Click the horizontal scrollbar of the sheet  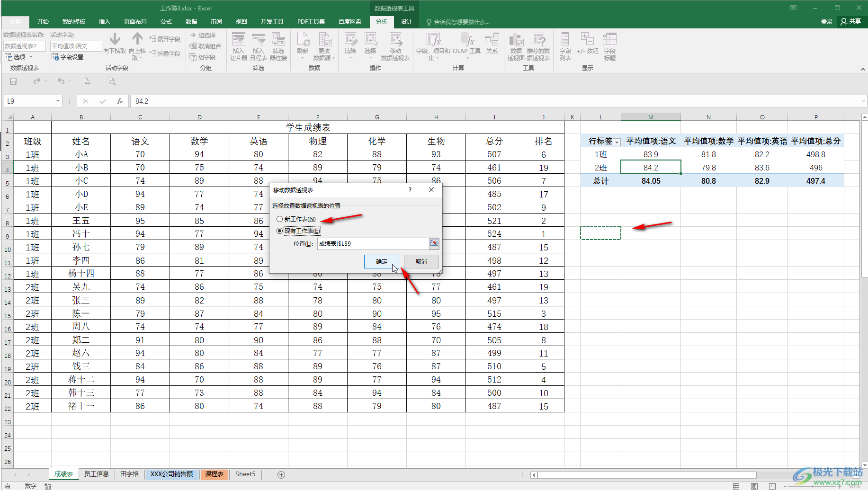click(646, 474)
